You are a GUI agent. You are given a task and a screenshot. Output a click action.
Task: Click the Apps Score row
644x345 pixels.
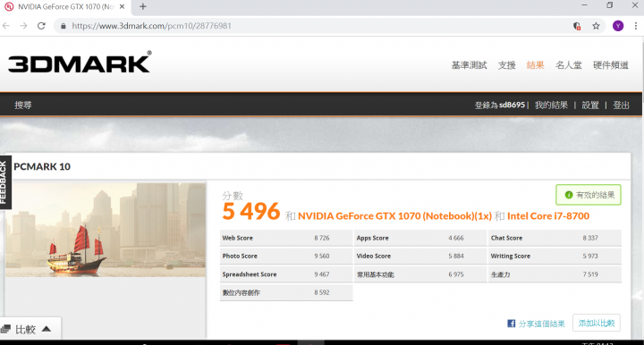pyautogui.click(x=420, y=238)
